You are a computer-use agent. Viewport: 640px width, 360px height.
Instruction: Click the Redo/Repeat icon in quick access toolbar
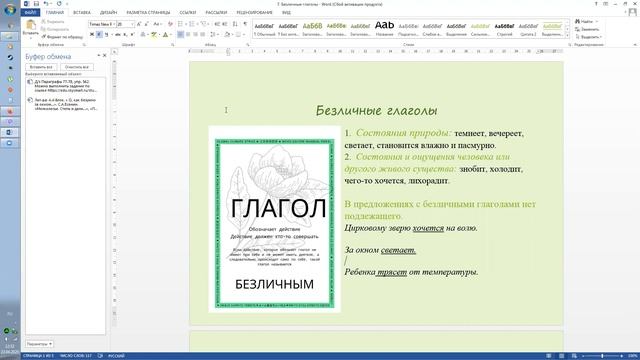pos(59,4)
